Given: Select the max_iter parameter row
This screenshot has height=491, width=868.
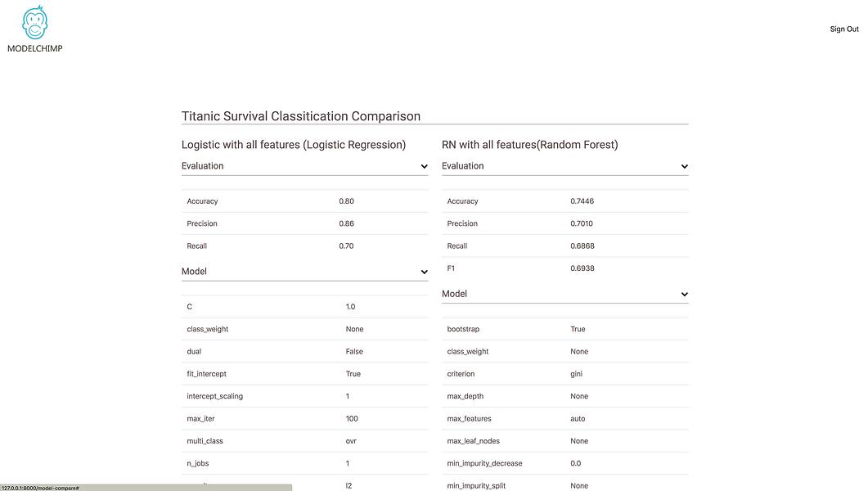Looking at the screenshot, I should click(304, 418).
